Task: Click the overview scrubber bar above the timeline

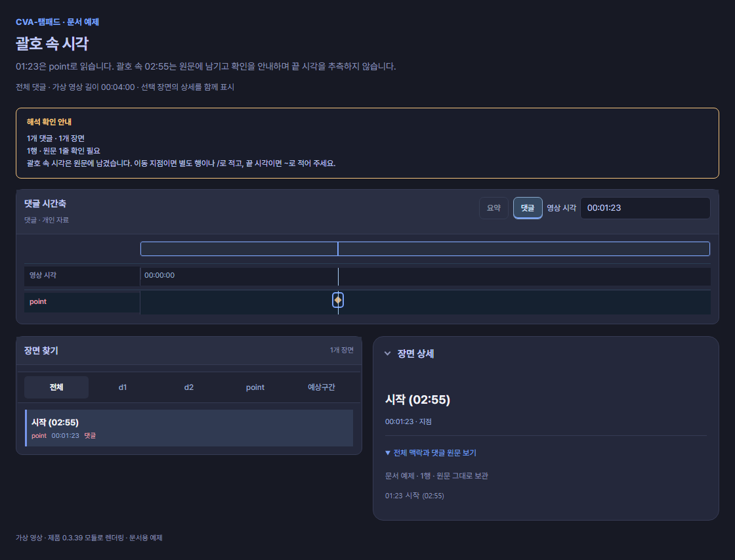Action: tap(425, 249)
